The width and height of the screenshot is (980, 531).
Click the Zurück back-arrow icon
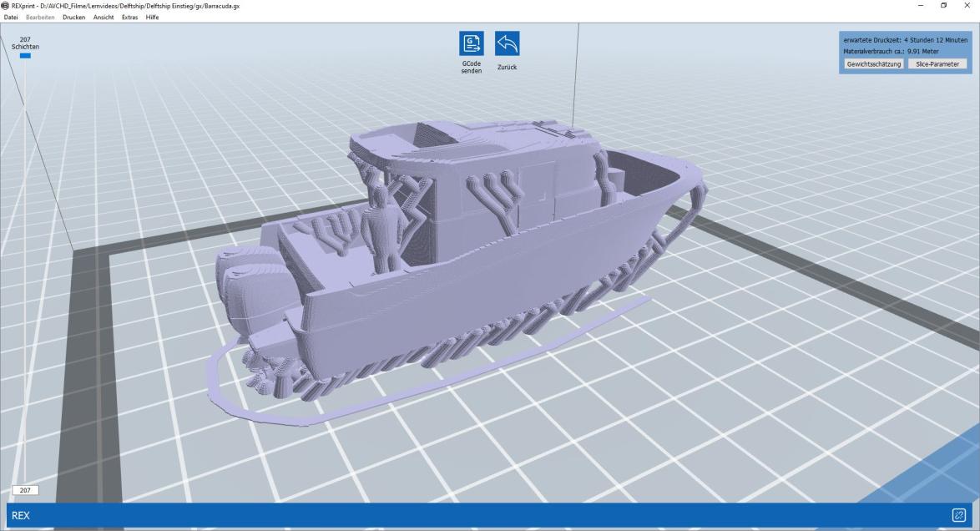coord(507,45)
